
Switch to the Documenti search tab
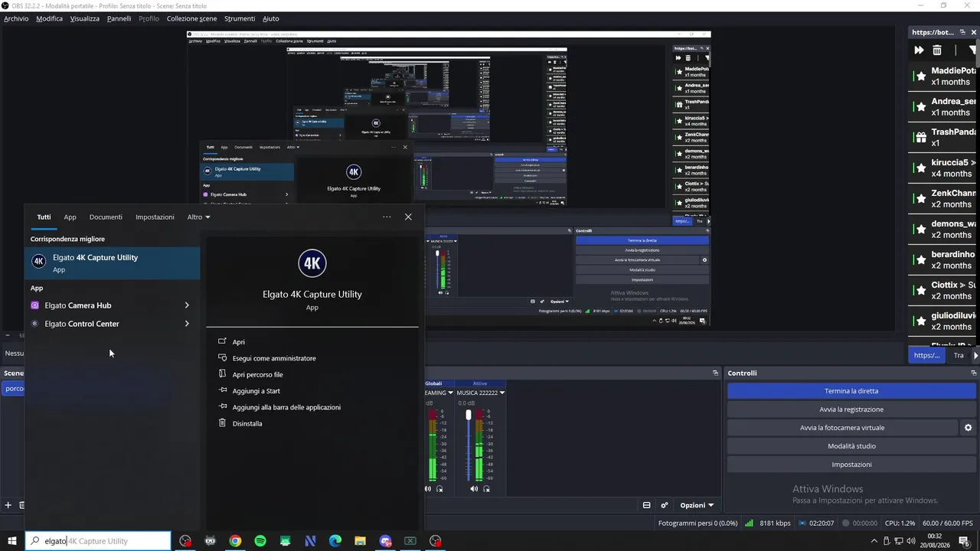(106, 217)
